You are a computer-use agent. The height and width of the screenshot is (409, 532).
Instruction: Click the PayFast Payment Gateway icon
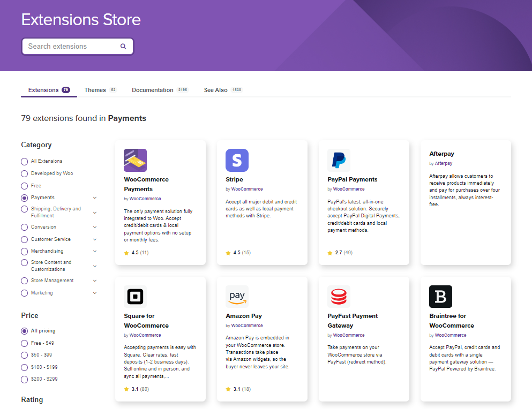click(x=338, y=296)
